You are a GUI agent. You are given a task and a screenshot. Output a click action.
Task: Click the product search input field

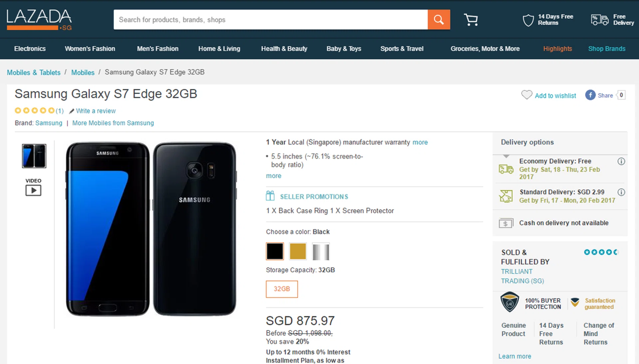pos(270,20)
